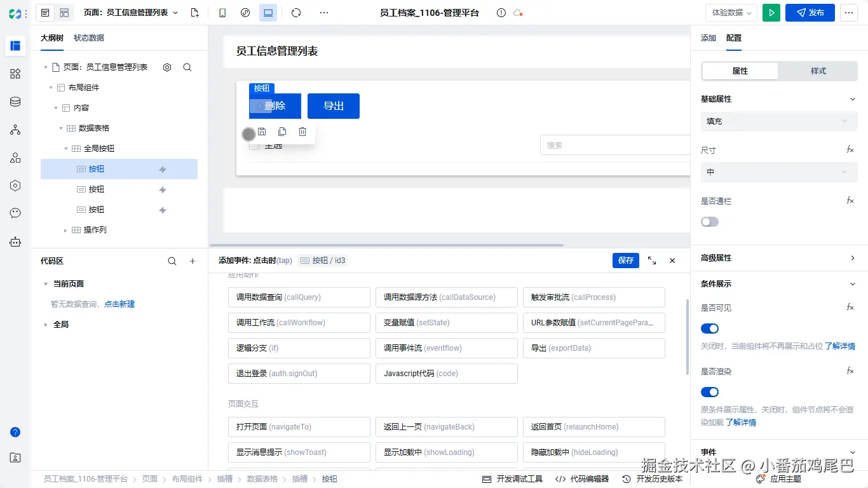Click inside the 搜索 input field

[615, 145]
